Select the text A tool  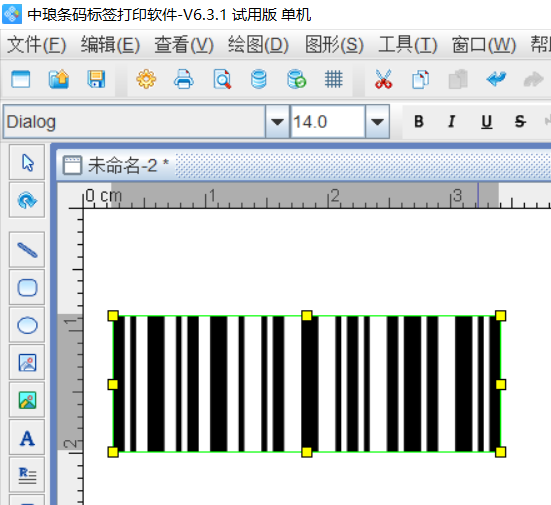(x=27, y=438)
